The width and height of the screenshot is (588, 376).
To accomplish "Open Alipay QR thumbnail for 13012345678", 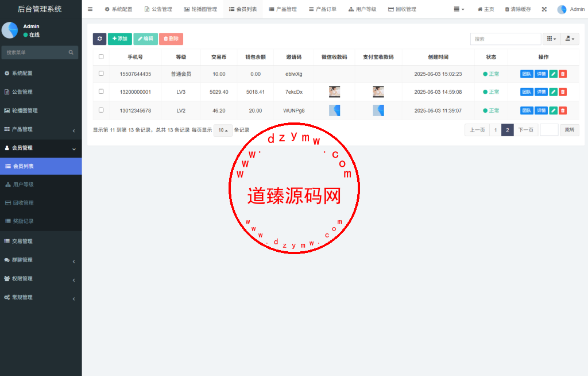I will pos(378,110).
